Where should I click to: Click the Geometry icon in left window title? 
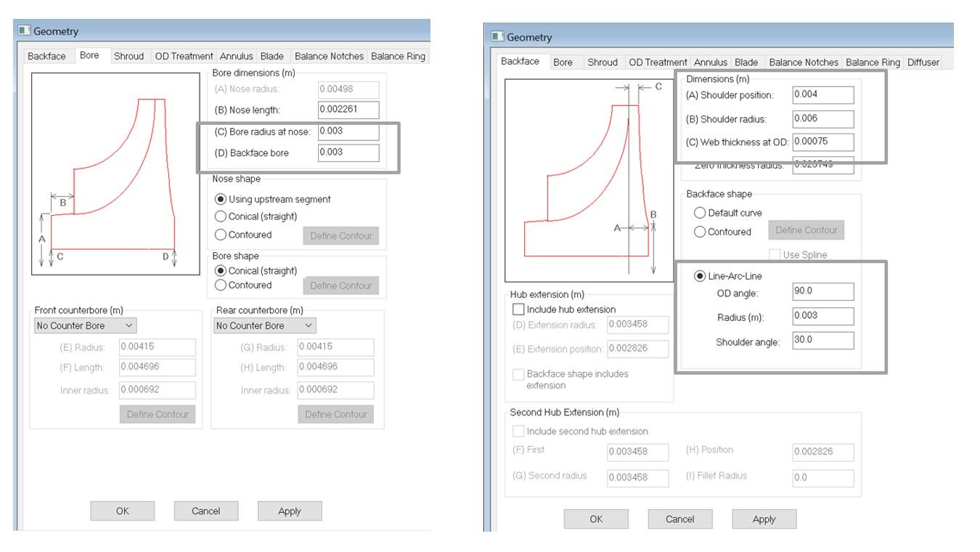coord(24,31)
